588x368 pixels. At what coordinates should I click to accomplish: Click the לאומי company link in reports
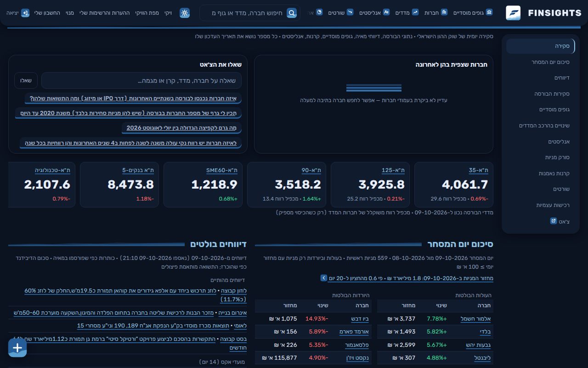tap(239, 326)
